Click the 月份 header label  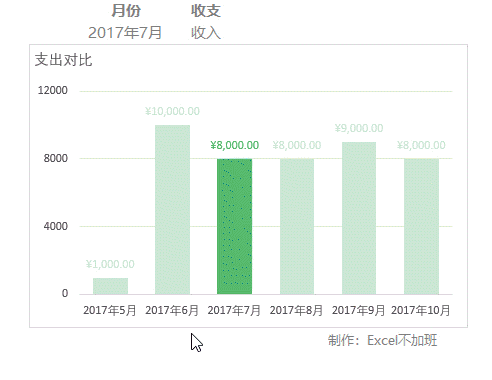pyautogui.click(x=126, y=11)
